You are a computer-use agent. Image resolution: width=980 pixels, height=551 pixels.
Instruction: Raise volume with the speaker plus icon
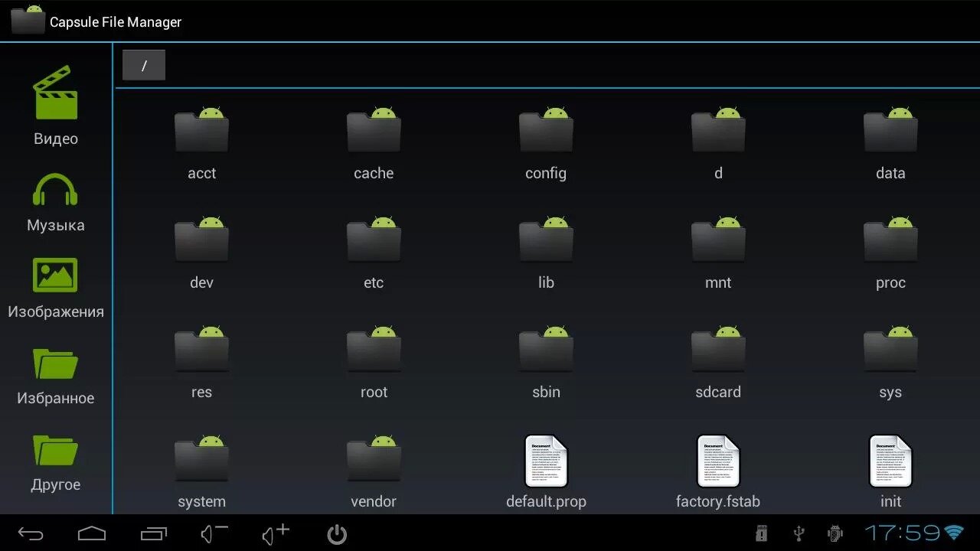[275, 533]
